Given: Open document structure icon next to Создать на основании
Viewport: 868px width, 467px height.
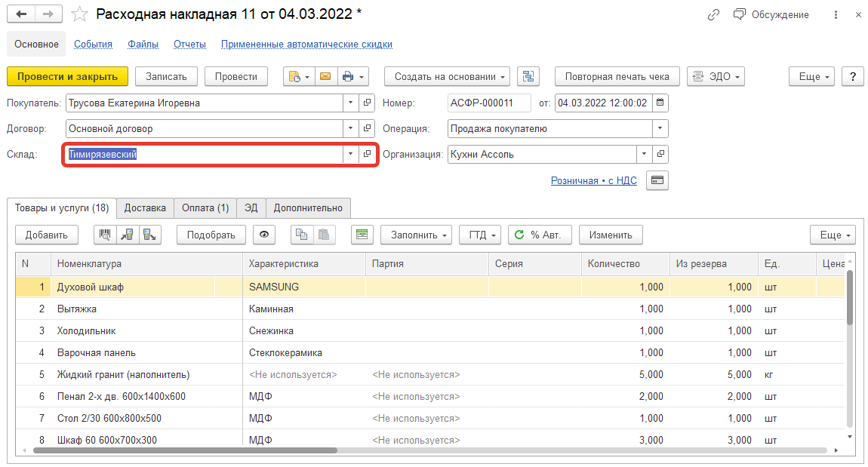Looking at the screenshot, I should click(528, 76).
